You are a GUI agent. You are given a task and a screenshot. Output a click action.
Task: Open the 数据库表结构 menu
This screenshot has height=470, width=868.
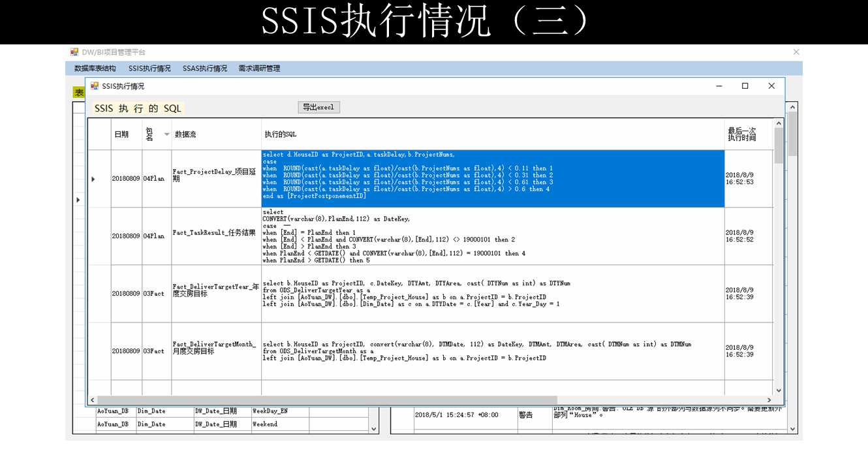click(95, 68)
